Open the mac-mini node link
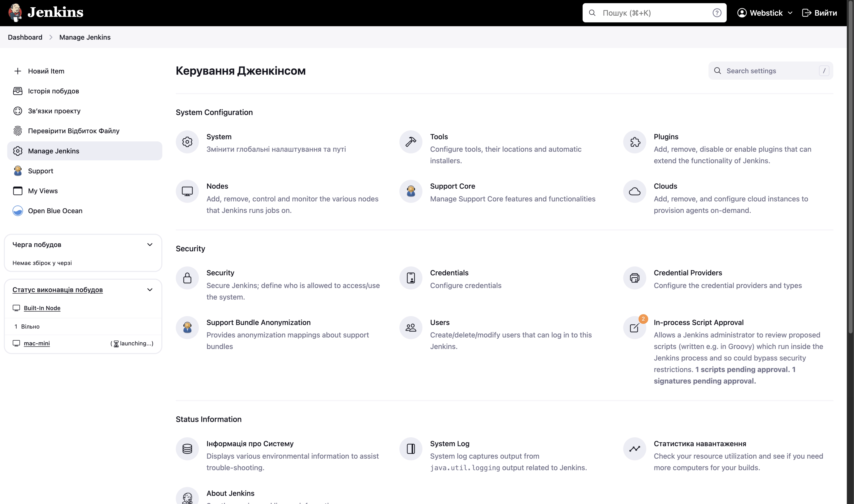Screen dimensions: 854x504 click(x=37, y=343)
